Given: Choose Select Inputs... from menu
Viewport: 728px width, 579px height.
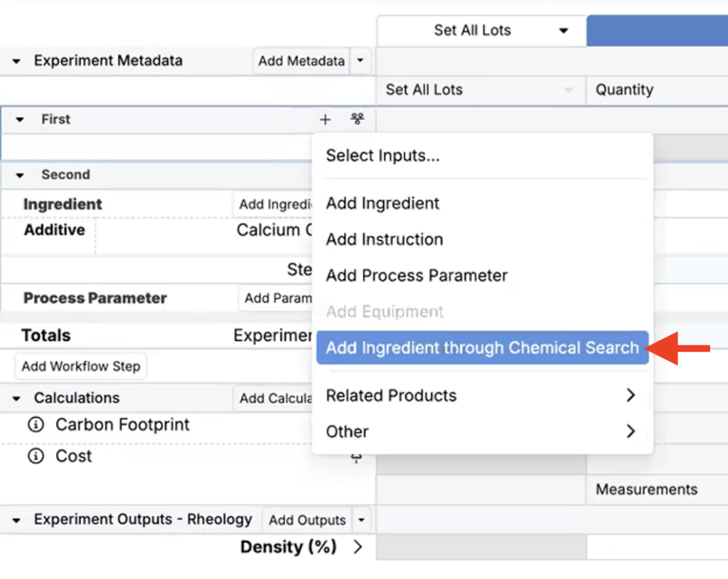Looking at the screenshot, I should click(382, 156).
